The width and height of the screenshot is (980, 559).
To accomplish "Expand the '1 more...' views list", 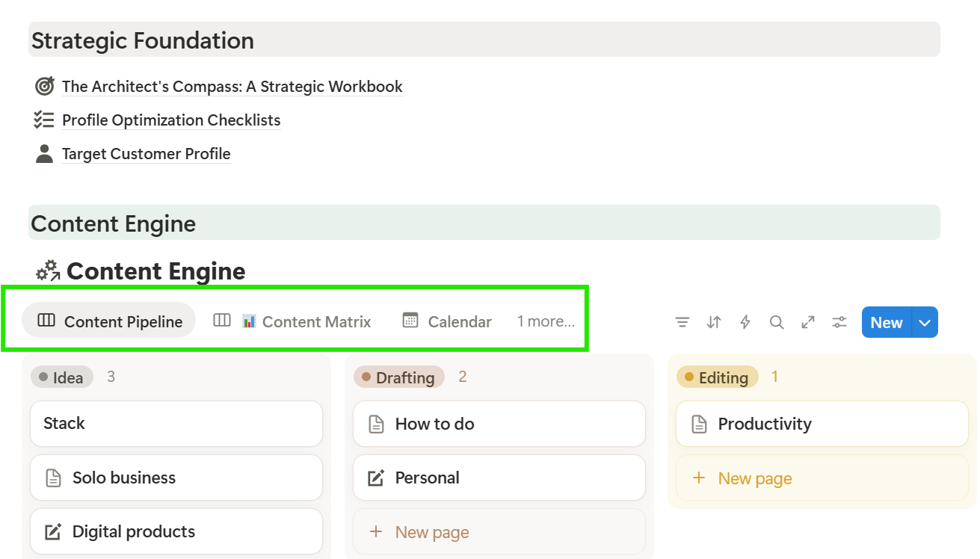I will tap(546, 321).
